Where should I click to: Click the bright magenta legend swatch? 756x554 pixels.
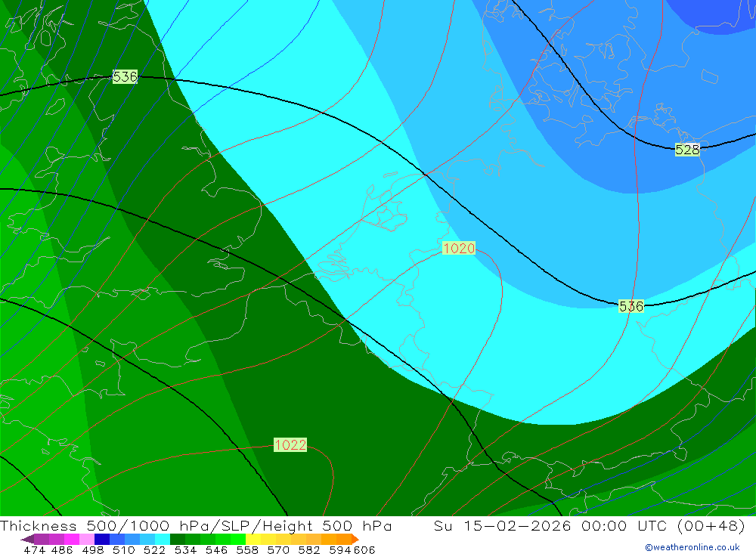tap(72, 540)
